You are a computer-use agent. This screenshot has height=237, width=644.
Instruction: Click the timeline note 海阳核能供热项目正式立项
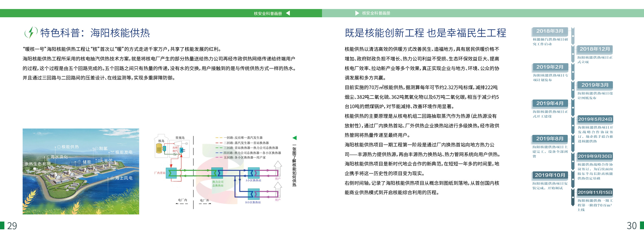pyautogui.click(x=595, y=60)
